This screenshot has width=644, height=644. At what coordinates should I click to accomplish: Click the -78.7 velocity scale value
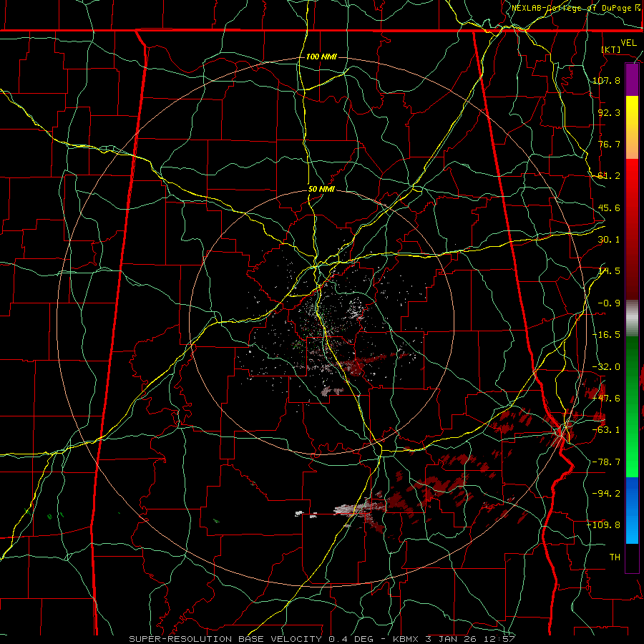click(607, 462)
